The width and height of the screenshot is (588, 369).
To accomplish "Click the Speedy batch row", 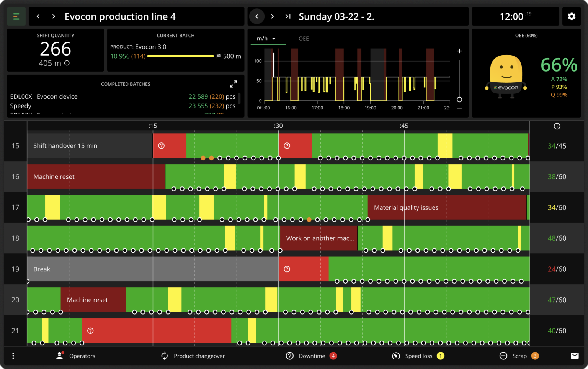I will point(122,106).
